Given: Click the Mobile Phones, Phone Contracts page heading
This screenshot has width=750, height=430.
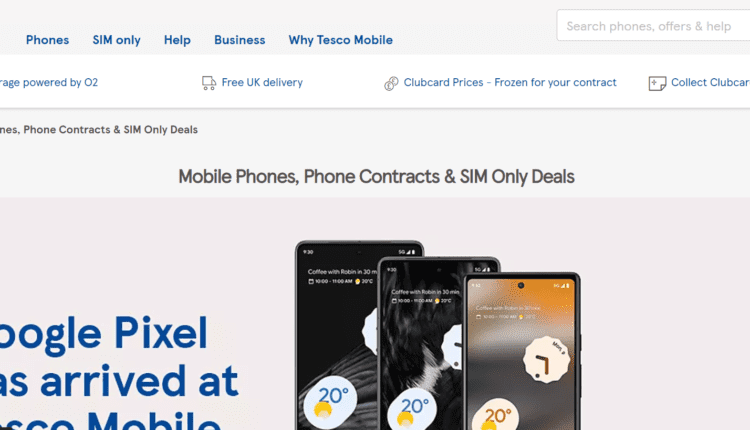Looking at the screenshot, I should point(376,176).
